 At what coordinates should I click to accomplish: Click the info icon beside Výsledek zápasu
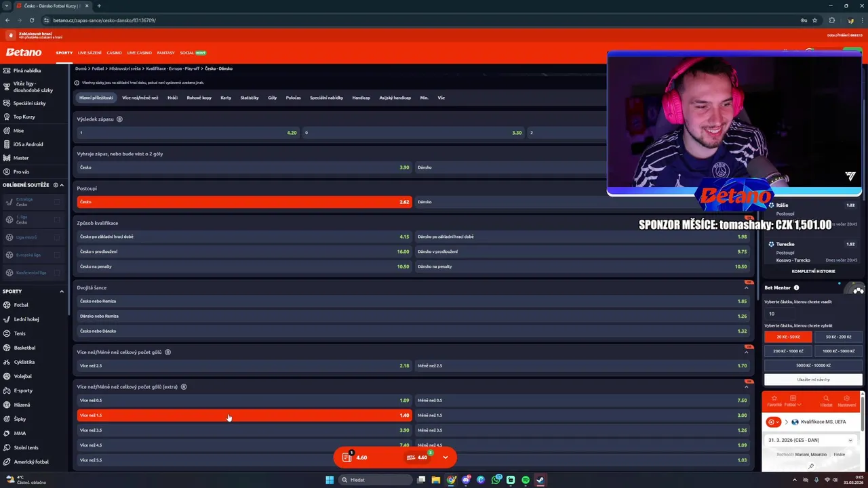119,119
